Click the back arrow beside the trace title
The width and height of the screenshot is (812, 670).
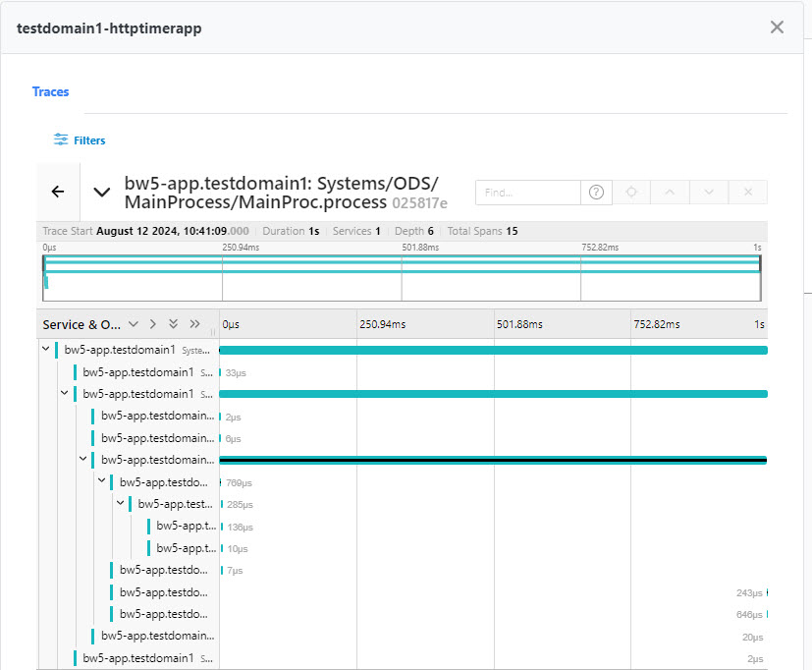[x=58, y=192]
